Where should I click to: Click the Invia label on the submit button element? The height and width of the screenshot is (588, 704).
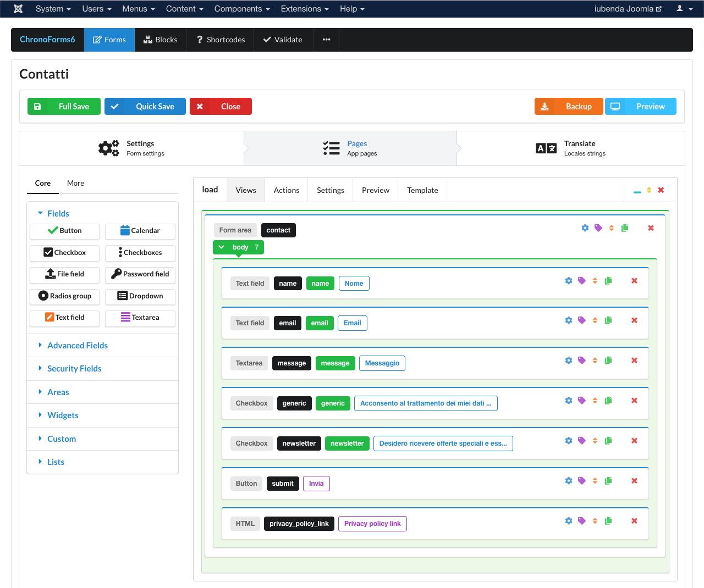coord(316,483)
